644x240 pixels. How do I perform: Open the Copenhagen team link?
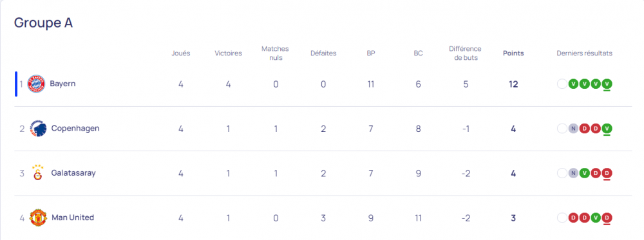[x=75, y=129]
